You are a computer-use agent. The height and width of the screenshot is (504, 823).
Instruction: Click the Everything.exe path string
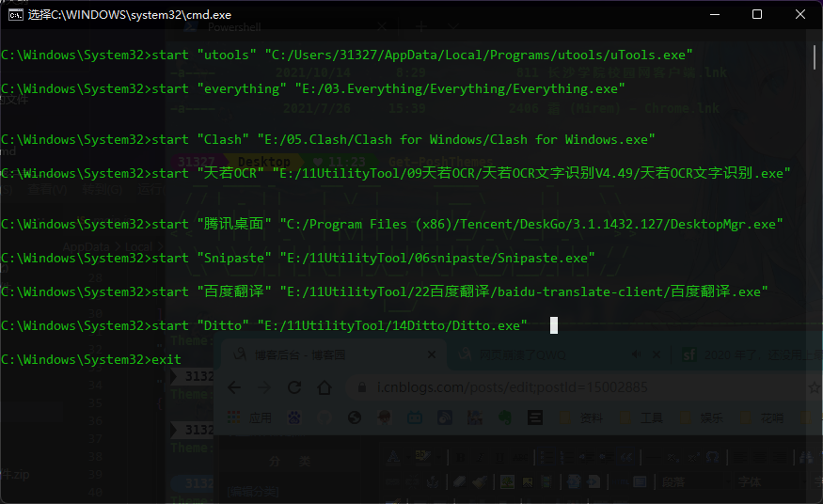460,88
